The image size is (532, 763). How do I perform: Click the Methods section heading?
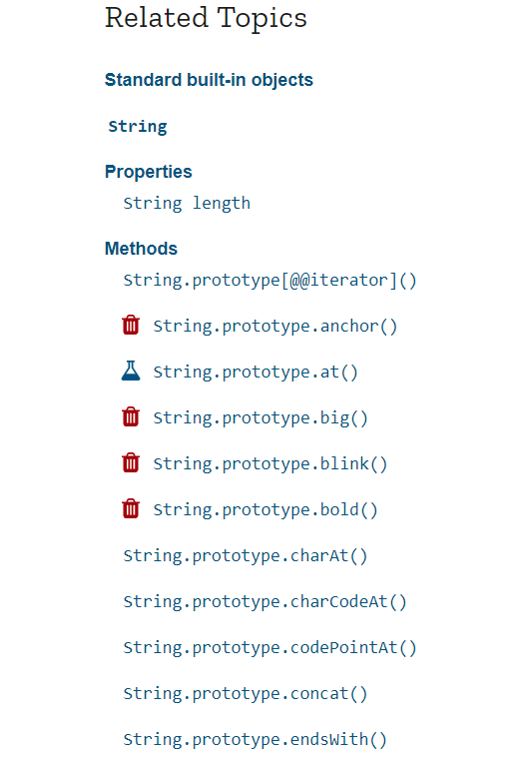[141, 249]
